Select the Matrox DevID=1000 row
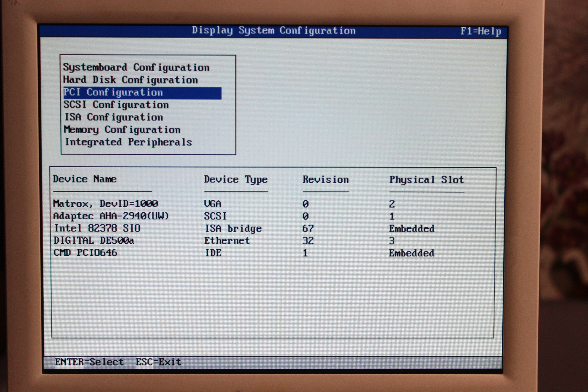Screen dimensions: 588x392 pyautogui.click(x=105, y=204)
